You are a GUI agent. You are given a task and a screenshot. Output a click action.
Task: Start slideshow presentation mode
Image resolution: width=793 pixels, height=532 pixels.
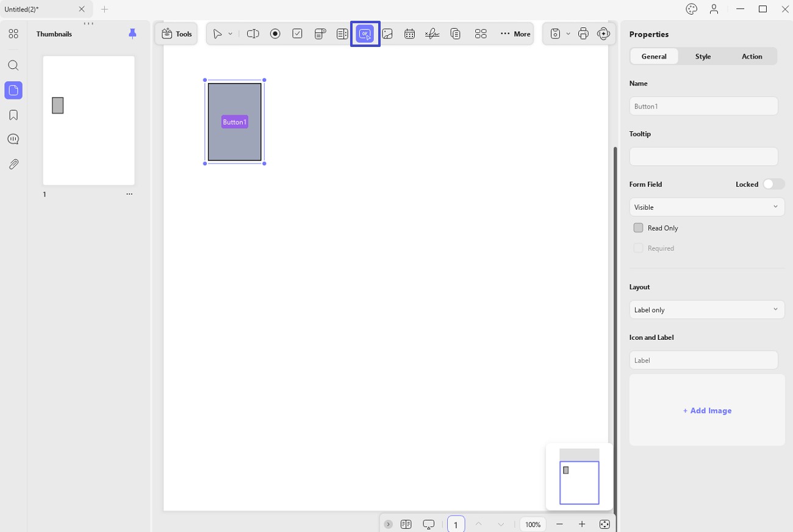point(429,524)
